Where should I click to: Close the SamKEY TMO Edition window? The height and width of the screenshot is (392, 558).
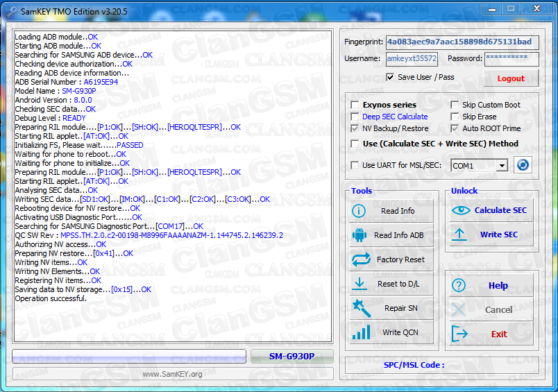pos(537,8)
